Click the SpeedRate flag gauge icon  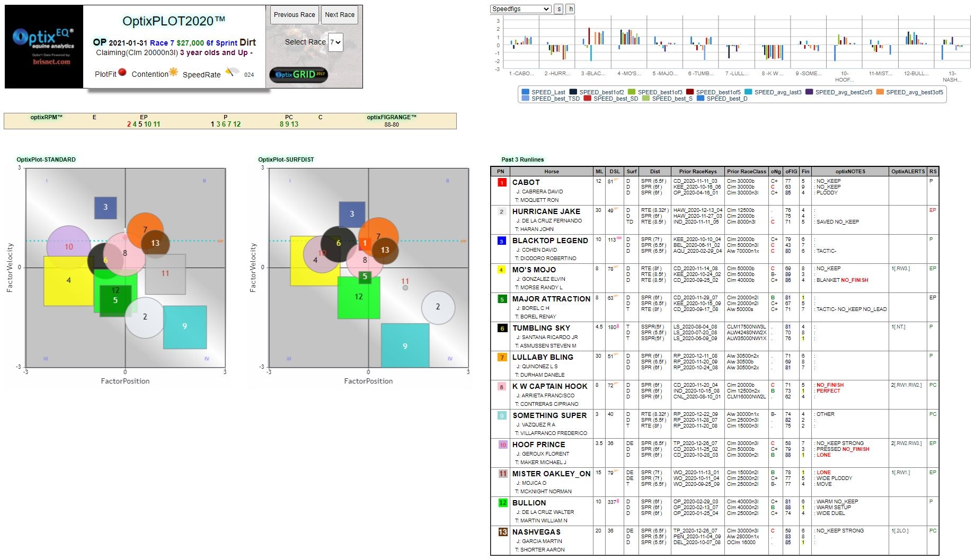232,72
